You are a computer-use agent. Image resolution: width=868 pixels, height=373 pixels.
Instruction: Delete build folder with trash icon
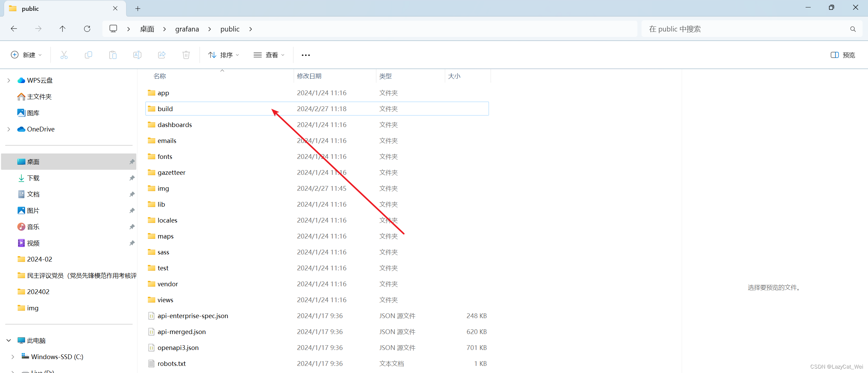tap(186, 55)
